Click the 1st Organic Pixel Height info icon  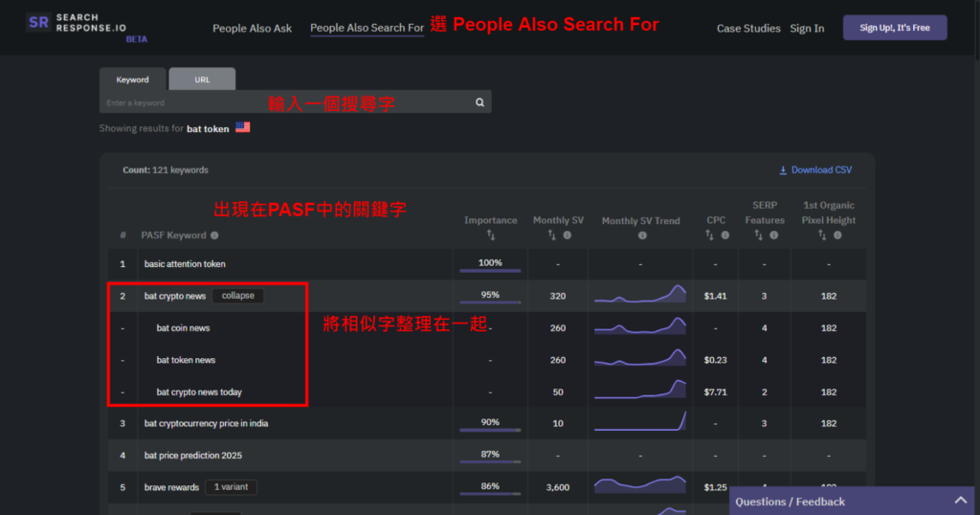click(837, 235)
